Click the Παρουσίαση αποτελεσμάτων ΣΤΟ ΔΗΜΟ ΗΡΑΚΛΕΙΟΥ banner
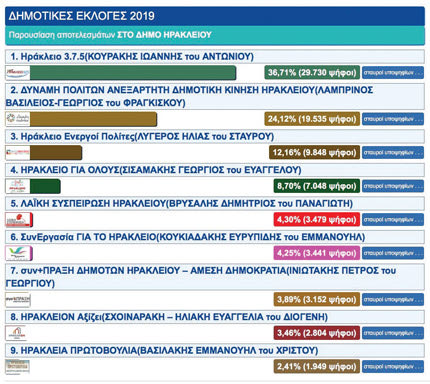 [215, 36]
